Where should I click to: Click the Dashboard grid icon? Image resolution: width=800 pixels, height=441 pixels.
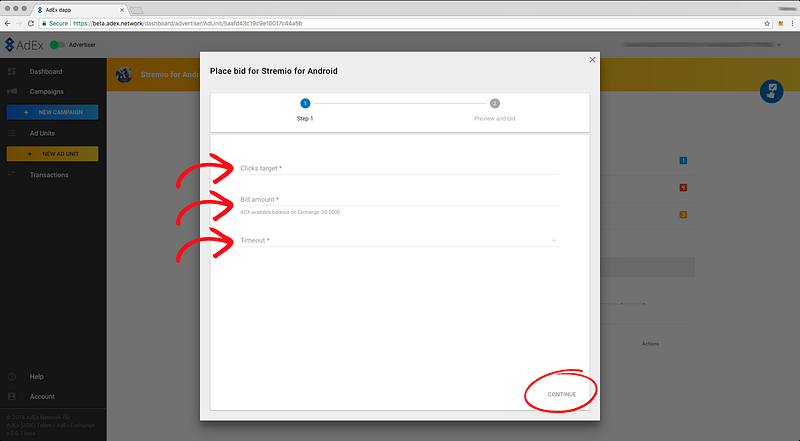click(x=12, y=71)
